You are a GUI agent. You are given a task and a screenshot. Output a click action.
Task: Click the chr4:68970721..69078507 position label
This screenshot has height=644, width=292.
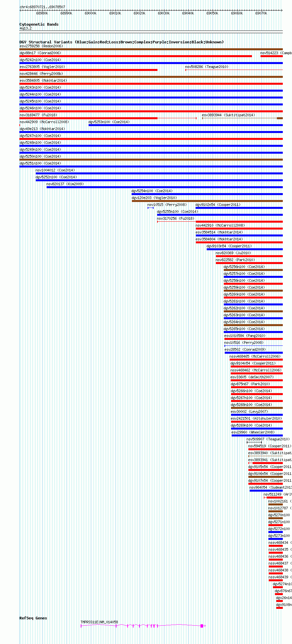tap(42, 7)
